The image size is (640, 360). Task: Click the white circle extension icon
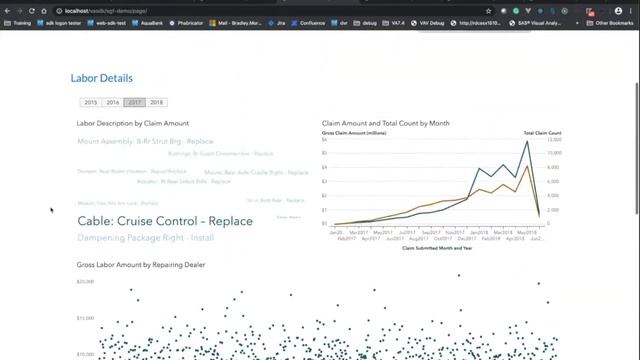504,11
